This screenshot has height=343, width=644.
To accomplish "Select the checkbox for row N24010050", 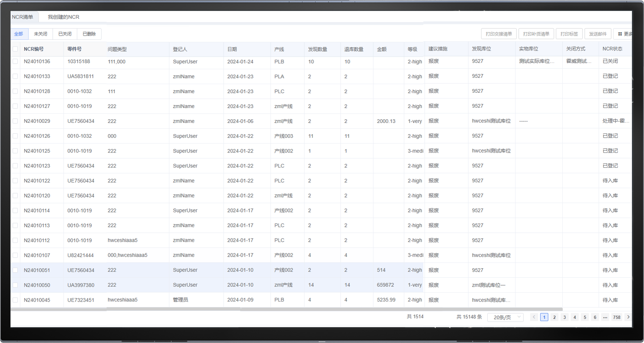I will [x=15, y=285].
